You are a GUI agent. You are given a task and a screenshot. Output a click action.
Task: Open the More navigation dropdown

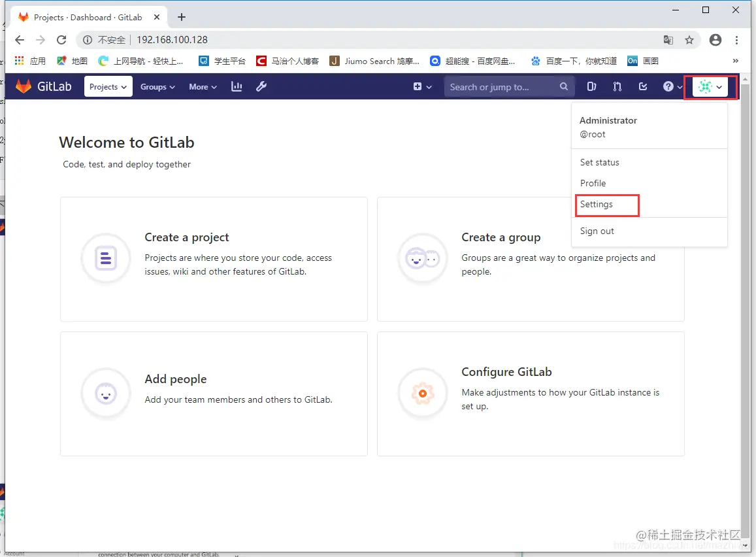click(203, 87)
